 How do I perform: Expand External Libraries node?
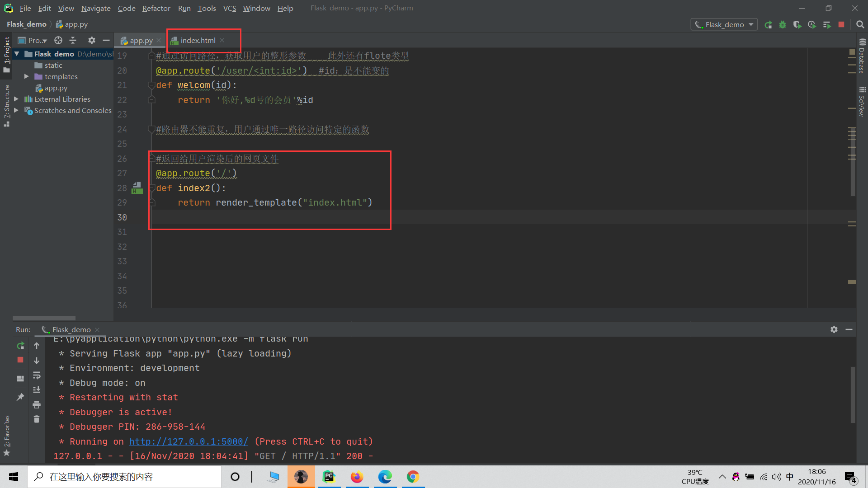pyautogui.click(x=16, y=99)
